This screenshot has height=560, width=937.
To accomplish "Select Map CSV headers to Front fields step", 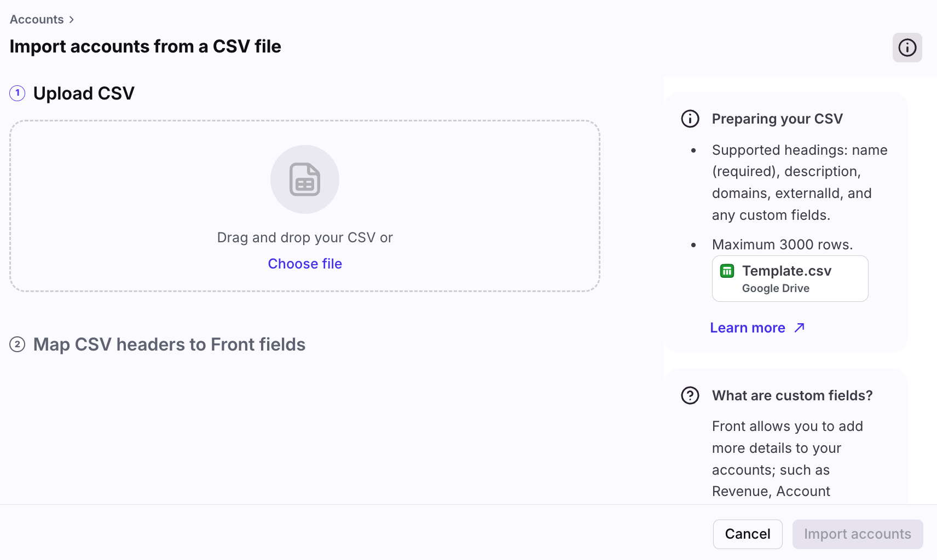I will pos(169,345).
